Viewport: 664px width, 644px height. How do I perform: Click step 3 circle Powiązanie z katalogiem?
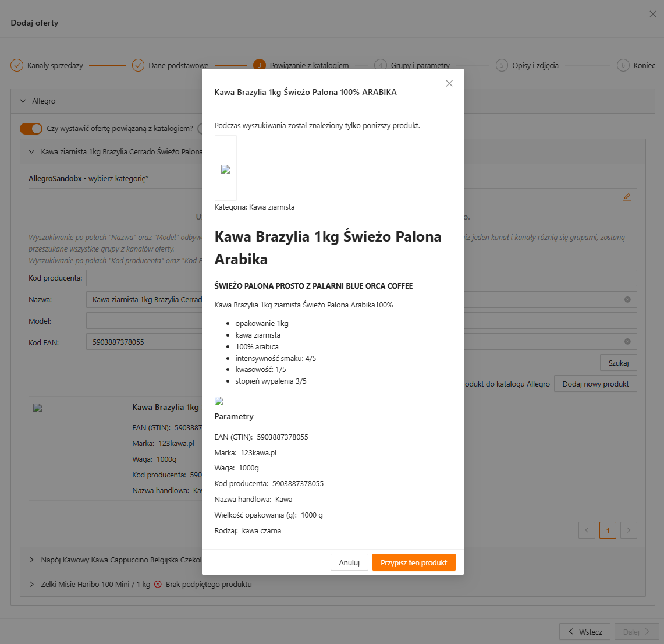[x=259, y=65]
